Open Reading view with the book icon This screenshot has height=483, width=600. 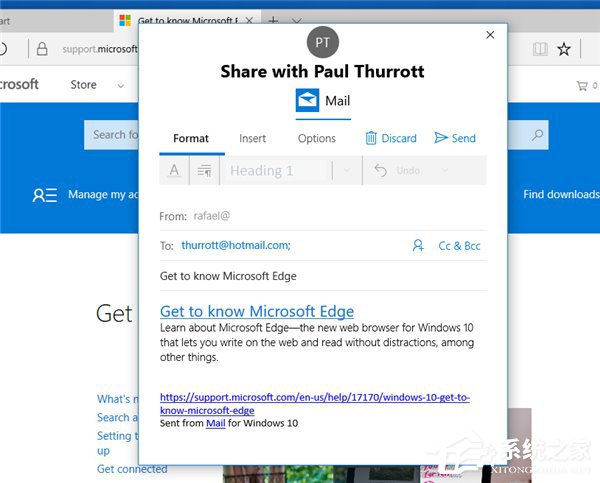tap(540, 49)
